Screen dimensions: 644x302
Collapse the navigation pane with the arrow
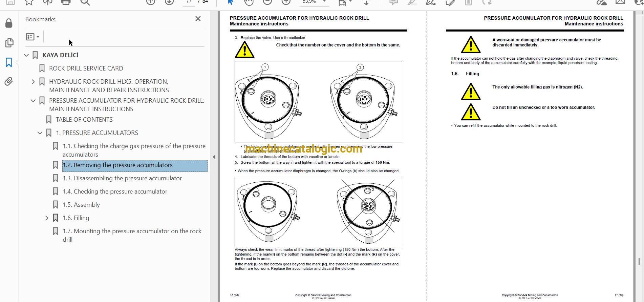click(x=214, y=157)
